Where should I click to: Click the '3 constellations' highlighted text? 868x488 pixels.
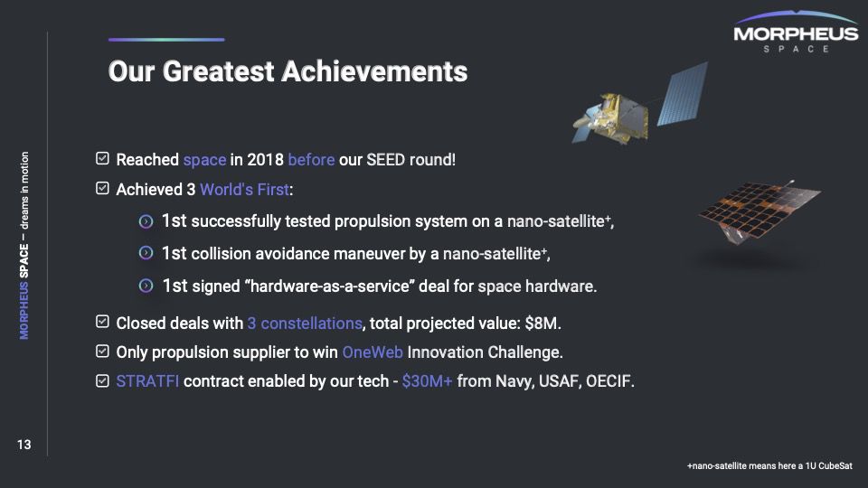305,324
